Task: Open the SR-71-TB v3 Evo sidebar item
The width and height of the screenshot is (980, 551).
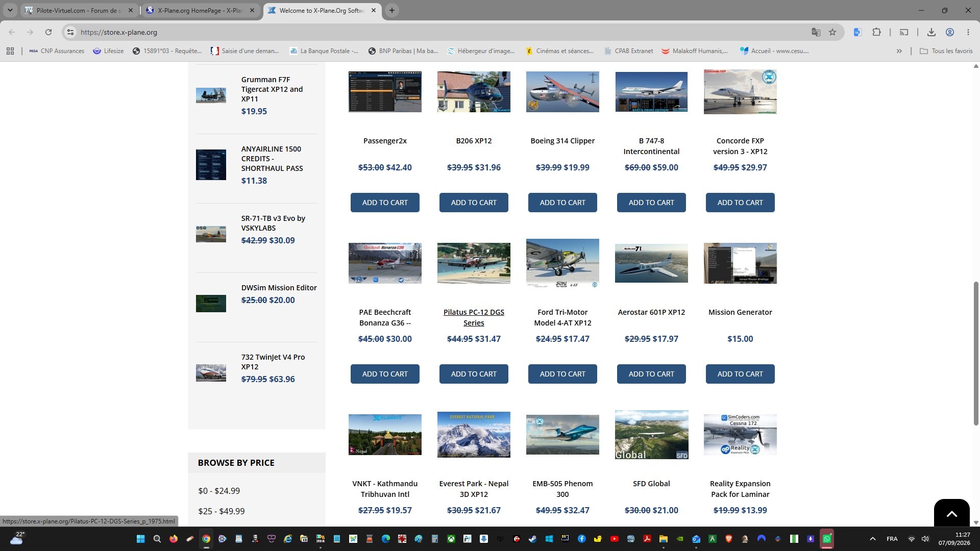Action: pos(273,223)
